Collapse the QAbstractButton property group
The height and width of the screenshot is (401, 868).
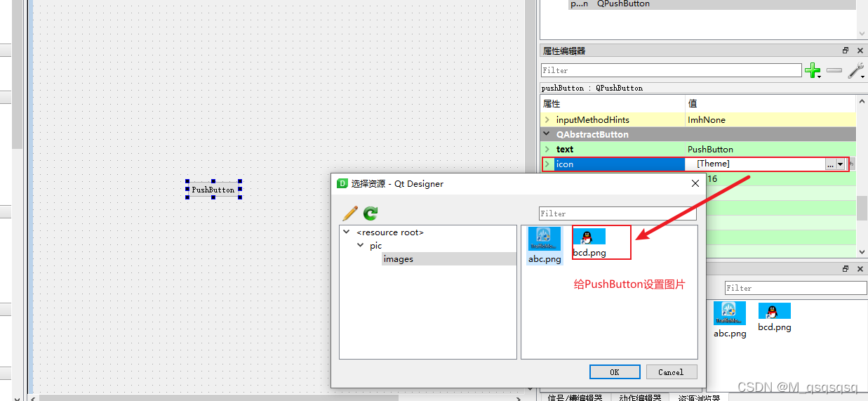click(547, 134)
